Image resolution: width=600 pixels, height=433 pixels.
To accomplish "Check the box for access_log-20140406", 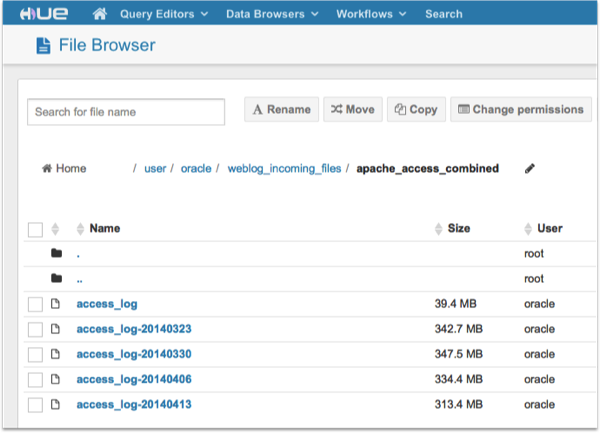I will pyautogui.click(x=35, y=380).
